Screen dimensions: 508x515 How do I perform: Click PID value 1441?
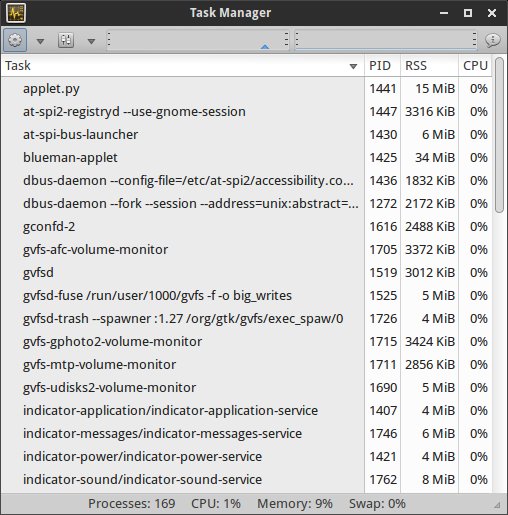[x=383, y=89]
